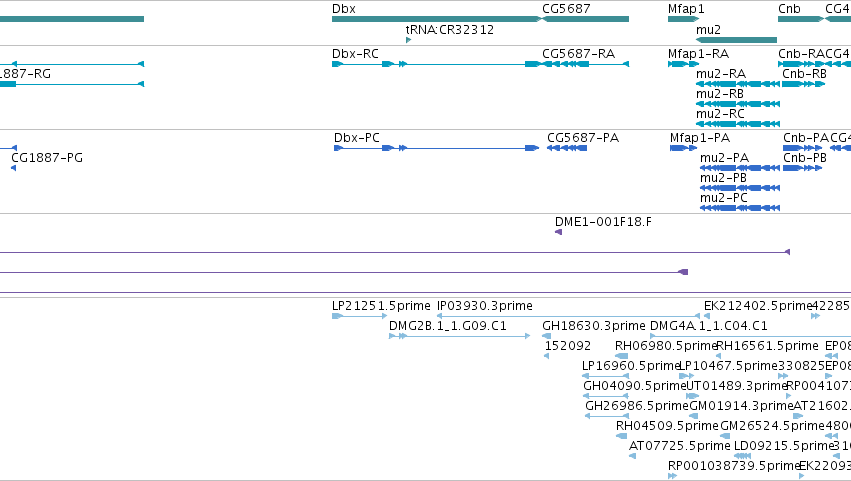
Task: Select the Mfap1-PA protein arrow
Action: (x=683, y=148)
